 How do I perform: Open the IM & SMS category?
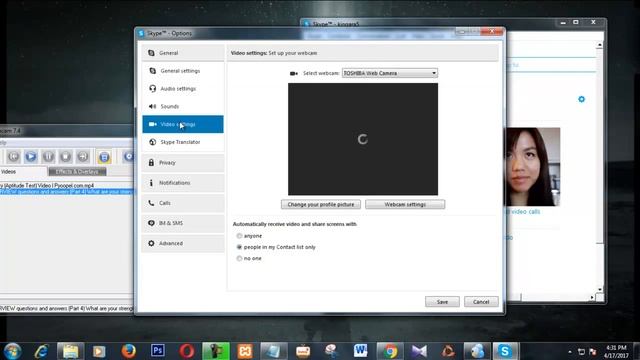coord(183,223)
